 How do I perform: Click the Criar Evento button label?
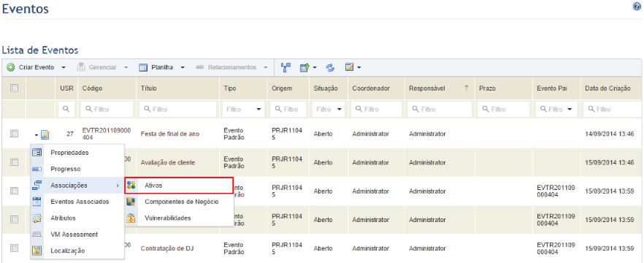(37, 67)
